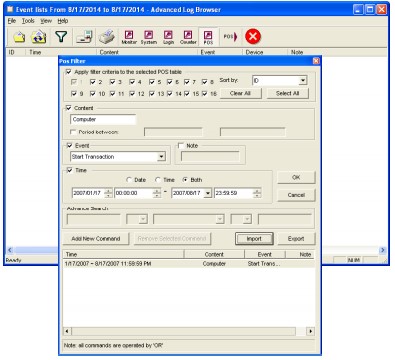Open the Sort by dropdown
This screenshot has width=395, height=360.
(x=303, y=80)
